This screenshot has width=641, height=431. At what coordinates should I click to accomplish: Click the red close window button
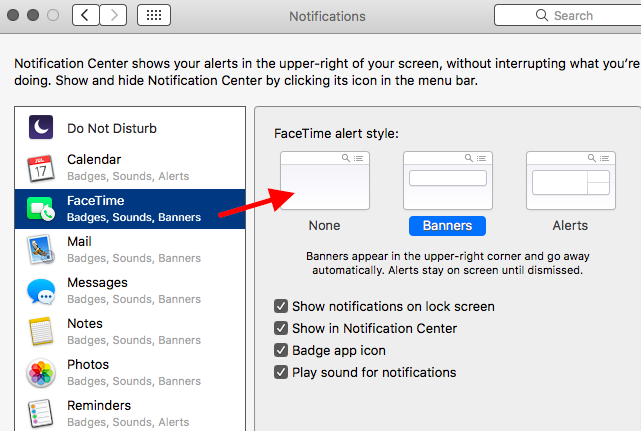(13, 15)
